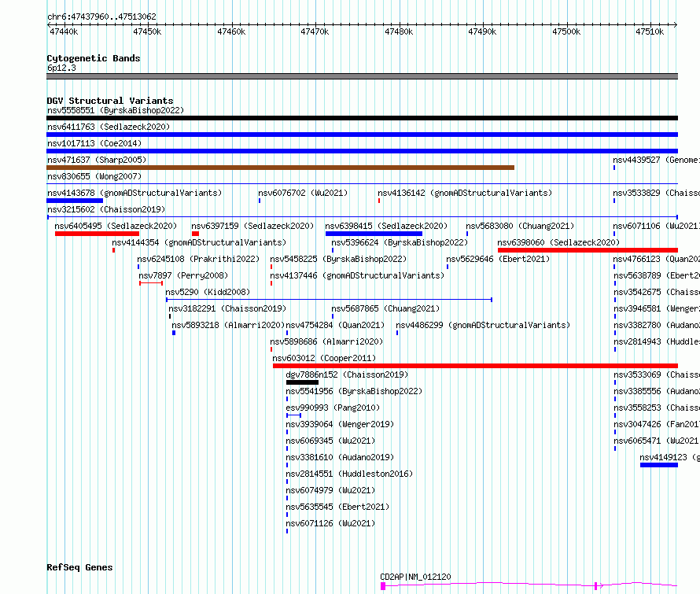Click the nsv4144354 (gnomADStructuralVariants) label
The height and width of the screenshot is (594, 700).
tap(199, 242)
